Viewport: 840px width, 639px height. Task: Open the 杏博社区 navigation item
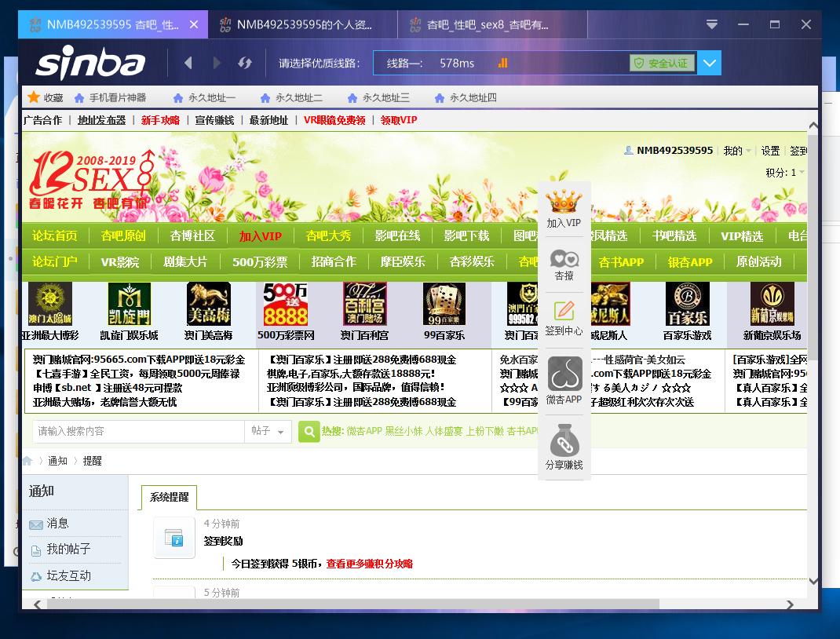192,236
